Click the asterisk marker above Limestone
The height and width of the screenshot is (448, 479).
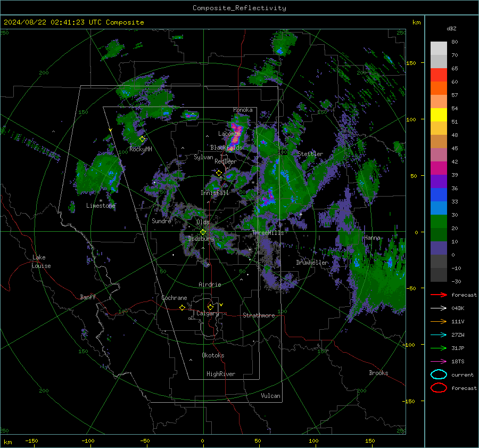pos(101,201)
